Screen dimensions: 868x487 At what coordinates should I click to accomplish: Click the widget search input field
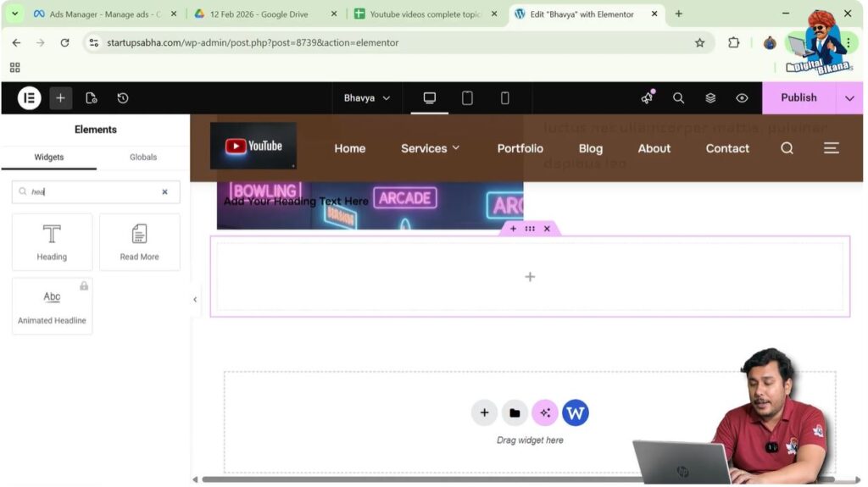[96, 192]
